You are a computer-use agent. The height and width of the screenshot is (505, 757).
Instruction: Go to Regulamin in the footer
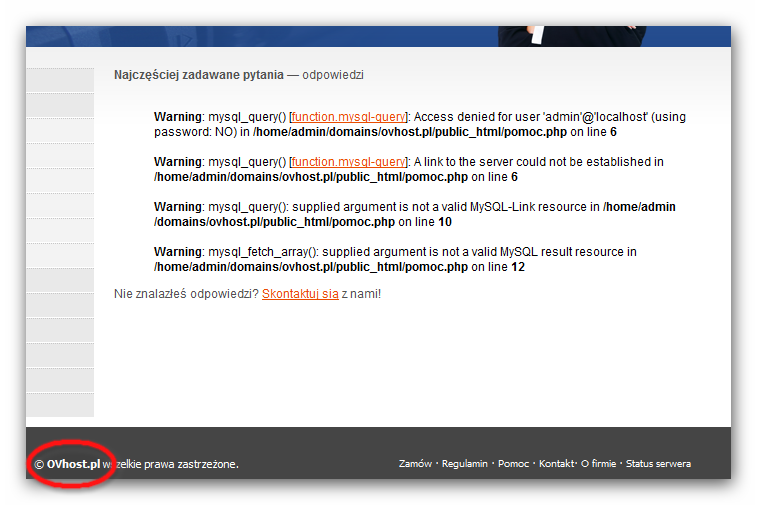click(464, 464)
